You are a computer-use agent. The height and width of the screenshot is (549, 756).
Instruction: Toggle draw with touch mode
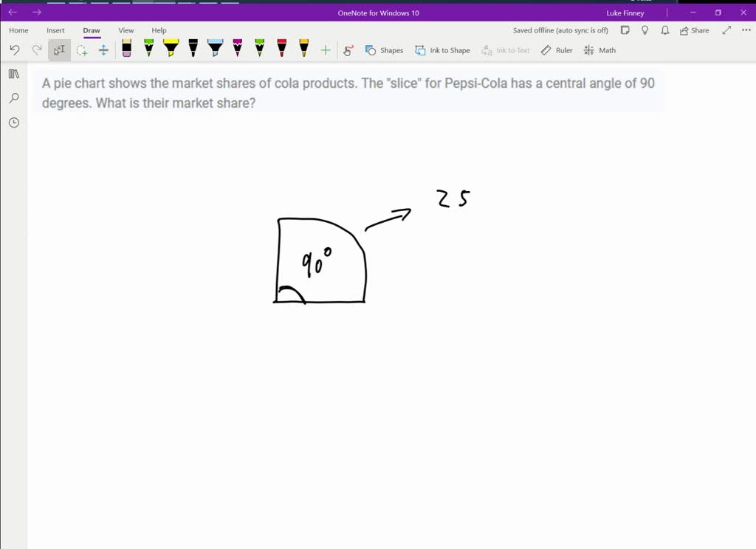tap(348, 50)
